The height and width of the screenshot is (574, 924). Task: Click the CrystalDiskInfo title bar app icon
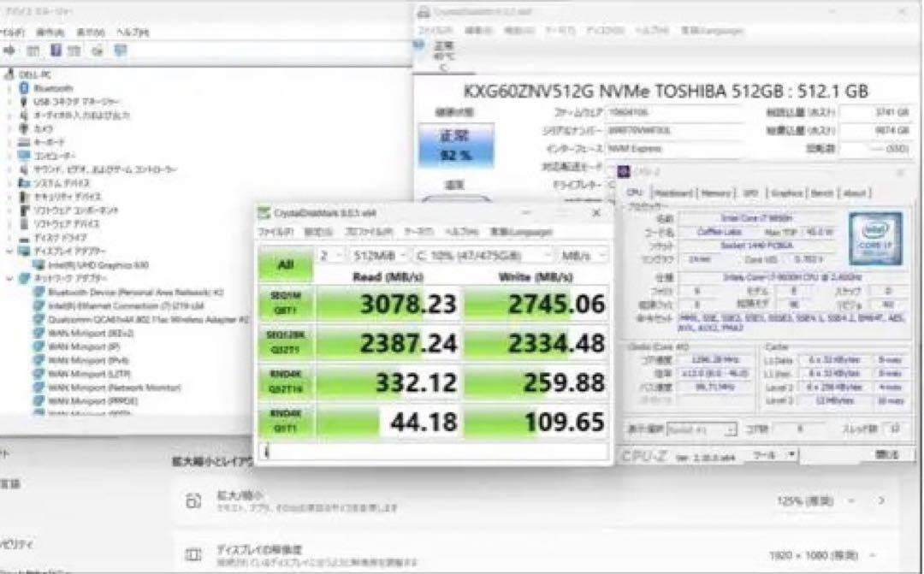pos(423,12)
